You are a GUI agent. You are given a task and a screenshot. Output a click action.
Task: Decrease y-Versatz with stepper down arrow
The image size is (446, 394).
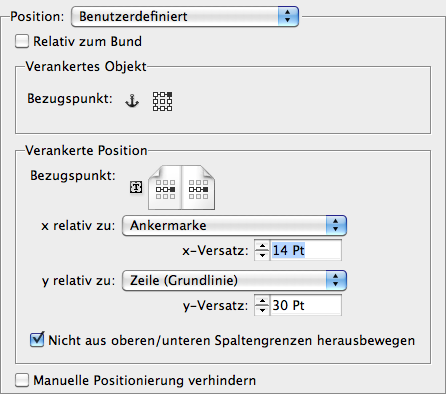tap(262, 310)
